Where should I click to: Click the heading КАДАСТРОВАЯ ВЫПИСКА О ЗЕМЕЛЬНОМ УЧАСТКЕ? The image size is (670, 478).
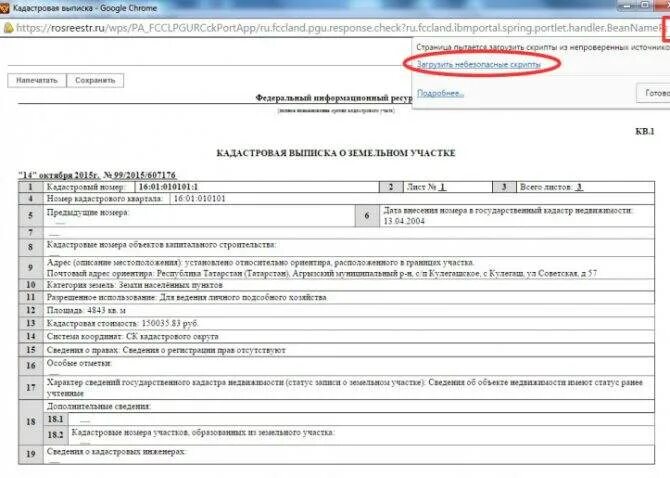click(x=336, y=153)
